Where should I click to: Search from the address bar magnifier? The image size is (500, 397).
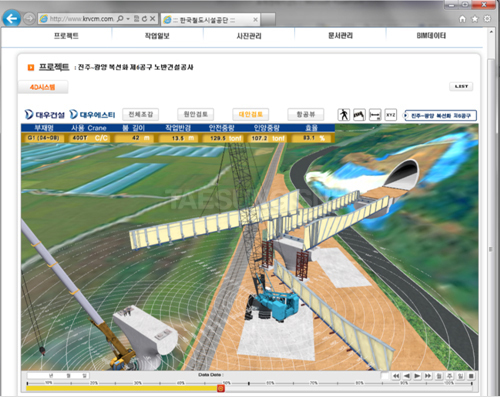(x=120, y=19)
